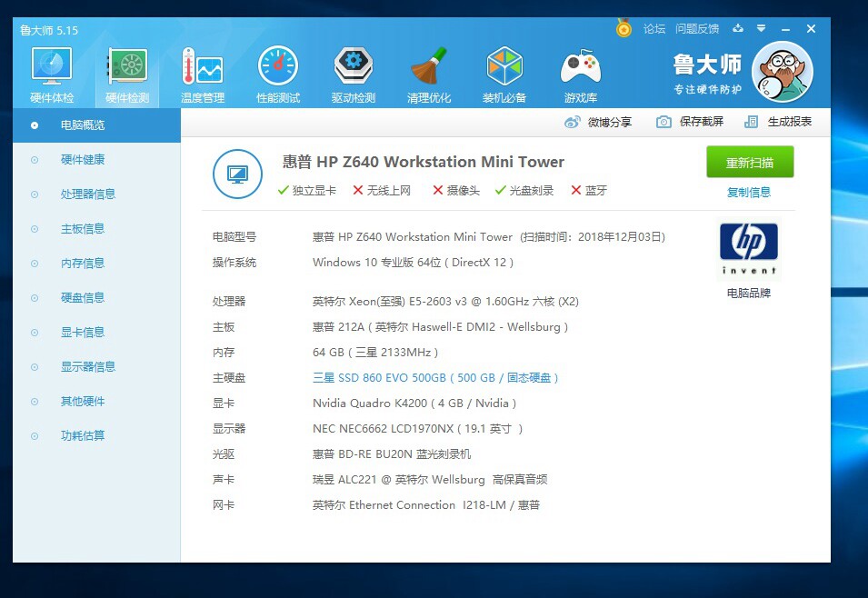Click the HP Z640 Workstation title heading
The image size is (868, 598).
pos(424,162)
